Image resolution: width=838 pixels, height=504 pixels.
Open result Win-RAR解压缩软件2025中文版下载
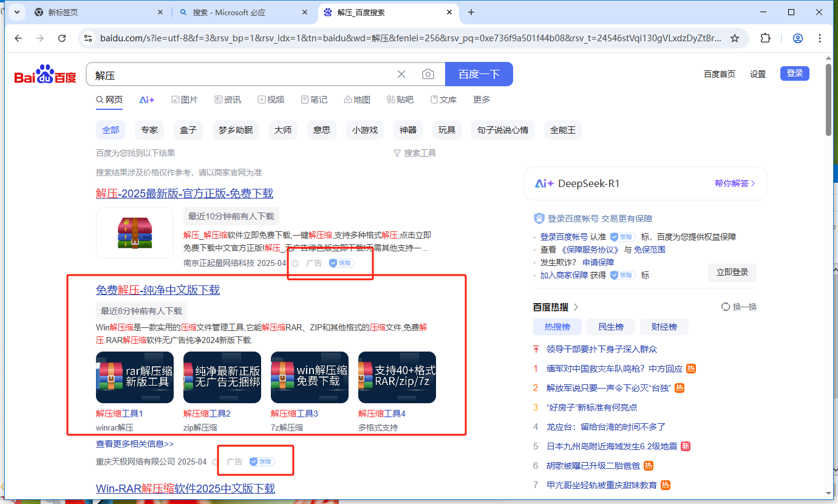pyautogui.click(x=186, y=488)
